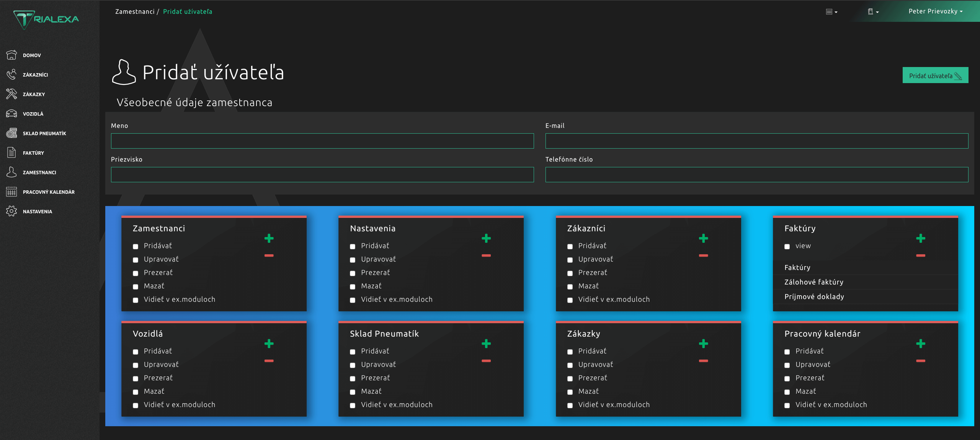
Task: Go to Nastavenia in the sidebar
Action: tap(37, 211)
